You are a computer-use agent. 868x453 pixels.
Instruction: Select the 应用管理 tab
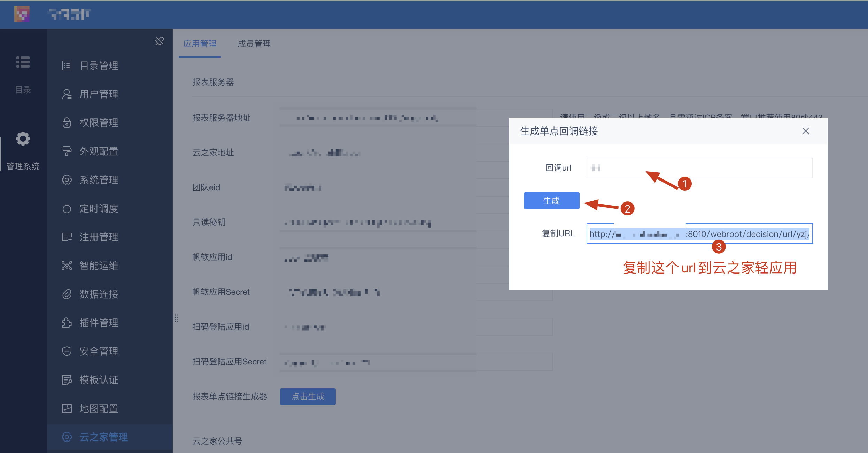click(200, 44)
